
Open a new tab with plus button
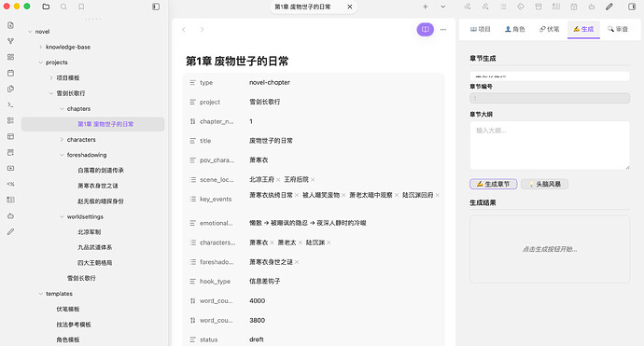tap(425, 7)
